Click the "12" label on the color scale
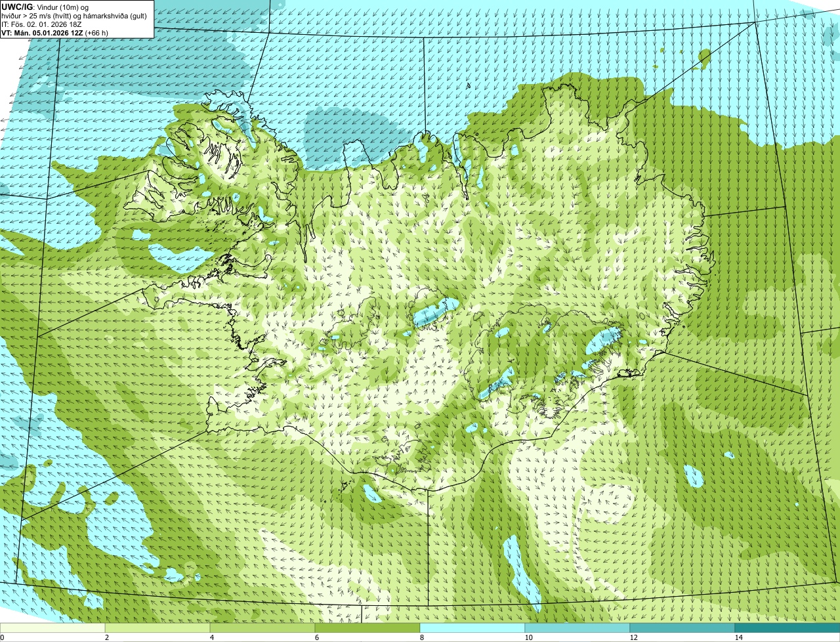 [633, 637]
